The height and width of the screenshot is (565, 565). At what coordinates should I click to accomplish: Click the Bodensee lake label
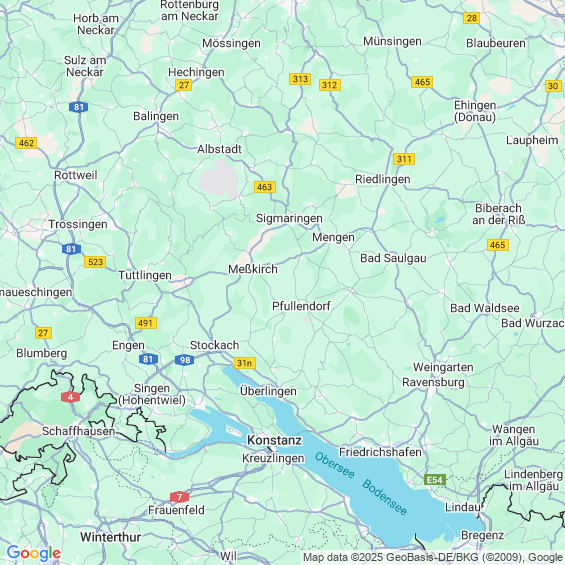[x=384, y=497]
